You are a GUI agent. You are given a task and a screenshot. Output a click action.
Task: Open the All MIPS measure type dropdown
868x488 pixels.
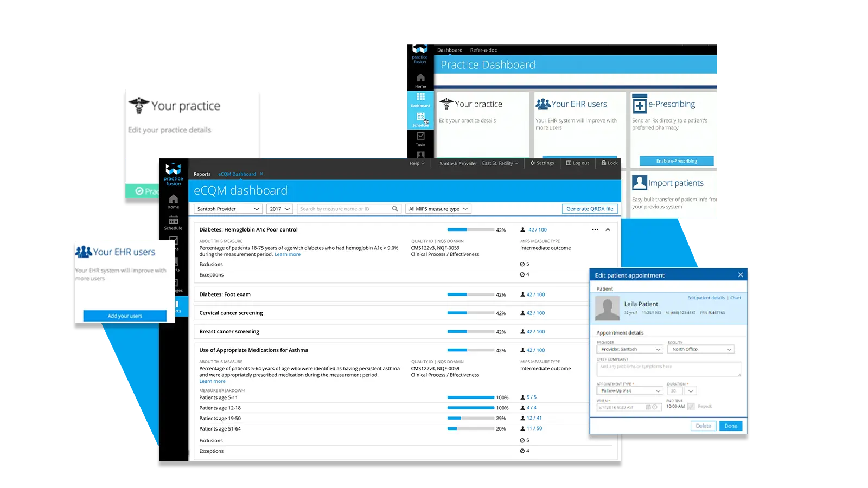pos(438,209)
